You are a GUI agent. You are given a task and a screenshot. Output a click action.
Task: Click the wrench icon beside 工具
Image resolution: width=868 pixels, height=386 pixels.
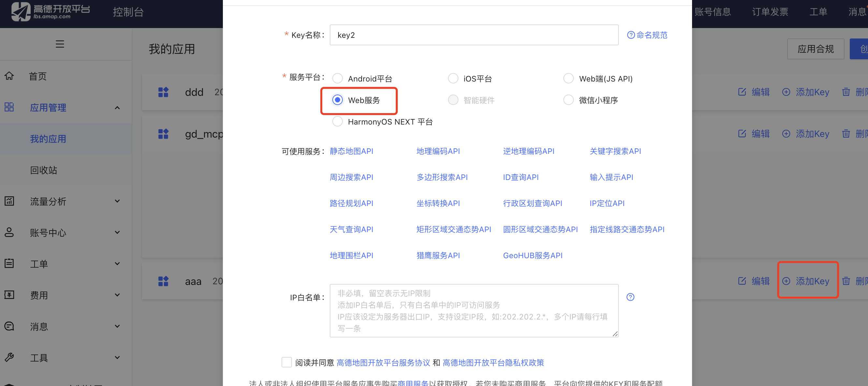(9, 357)
